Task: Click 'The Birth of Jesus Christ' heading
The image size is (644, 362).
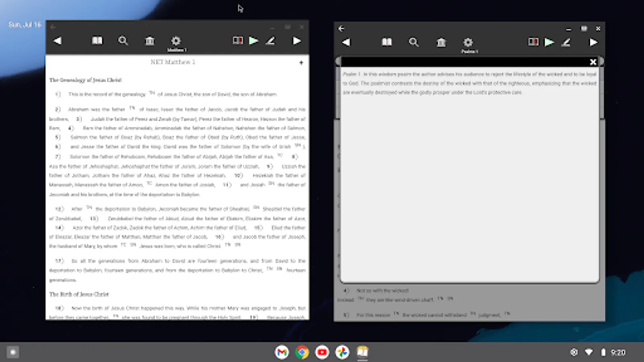Action: pyautogui.click(x=79, y=294)
